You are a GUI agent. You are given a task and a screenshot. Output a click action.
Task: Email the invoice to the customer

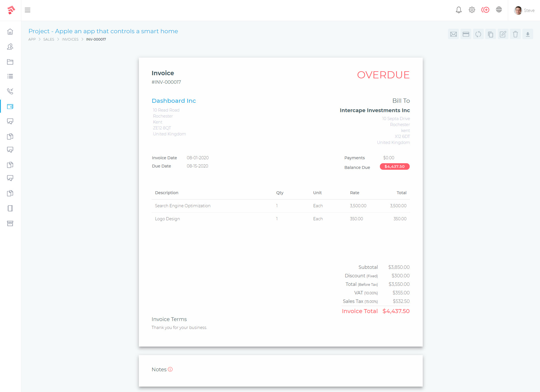point(453,34)
